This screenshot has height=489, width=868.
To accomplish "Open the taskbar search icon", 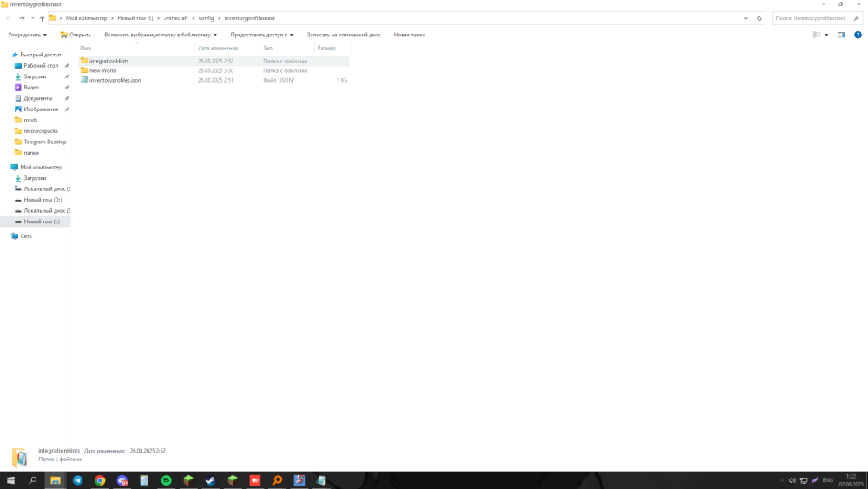I will (x=33, y=480).
